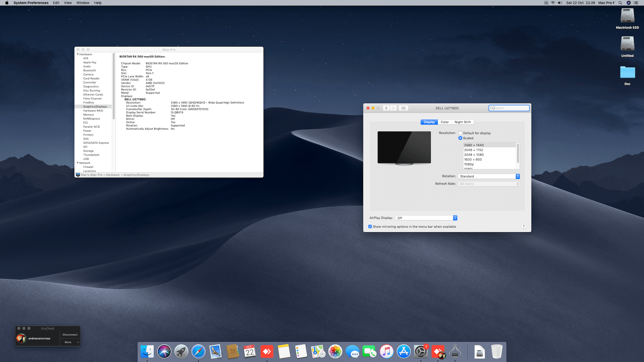Open the Apple menu
This screenshot has width=644, height=362.
click(x=7, y=3)
